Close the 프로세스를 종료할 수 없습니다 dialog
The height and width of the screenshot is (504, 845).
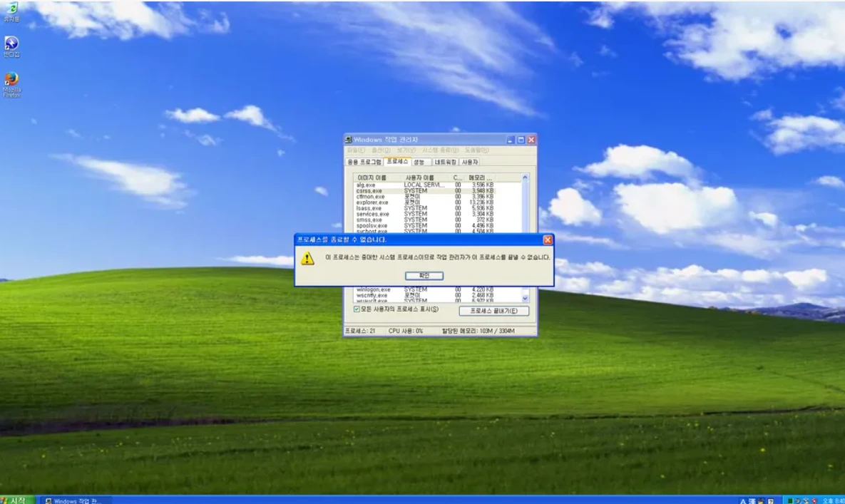click(548, 240)
